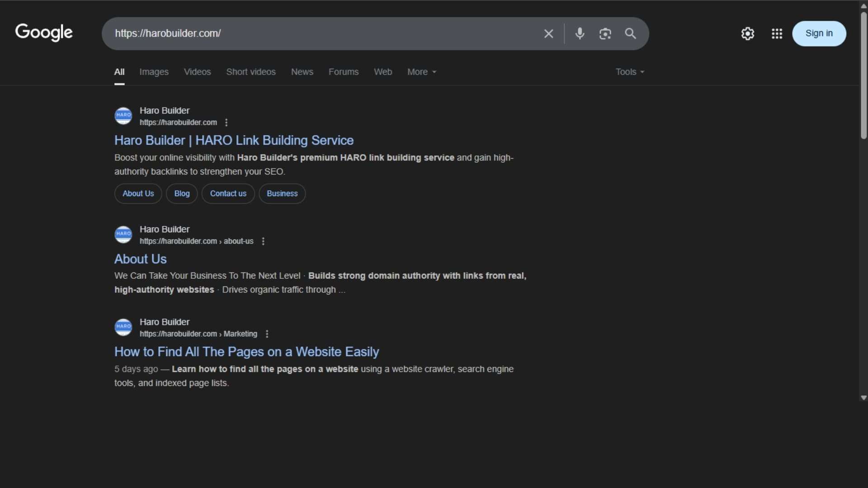Click Haro favicon beside harobuilder.com result
Viewport: 868px width, 488px height.
[123, 116]
